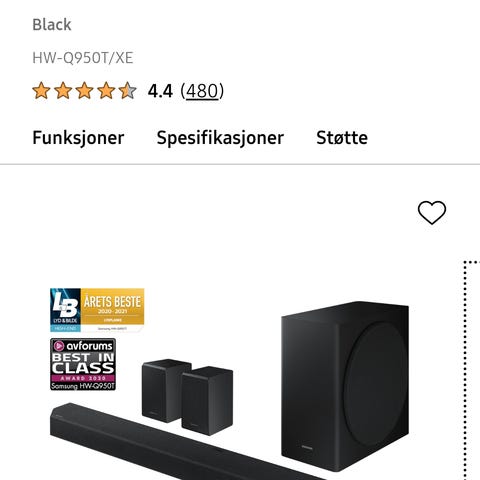
Task: Click the avforums Best in Class badge
Action: pyautogui.click(x=83, y=364)
